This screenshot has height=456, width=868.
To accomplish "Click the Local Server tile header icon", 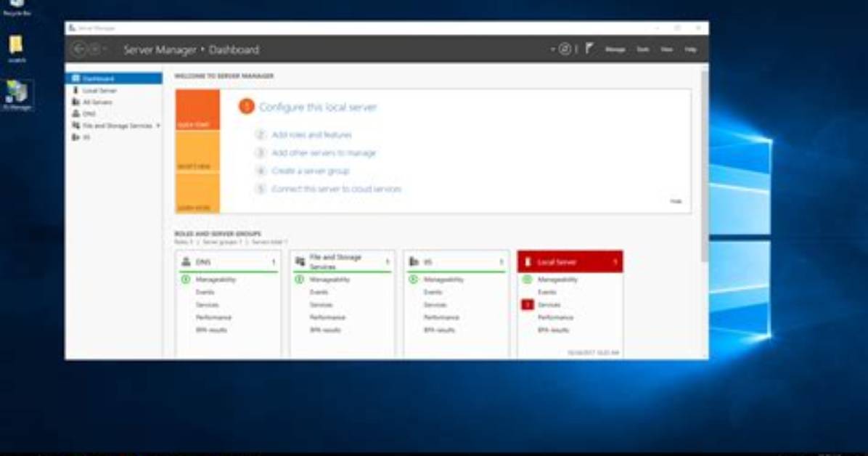I will 528,261.
